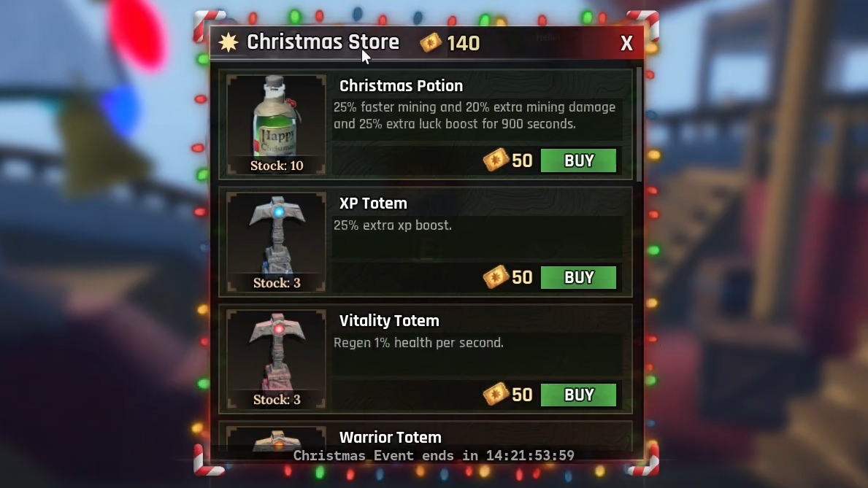The image size is (868, 488).
Task: Close the Christmas Store window
Action: pos(626,43)
